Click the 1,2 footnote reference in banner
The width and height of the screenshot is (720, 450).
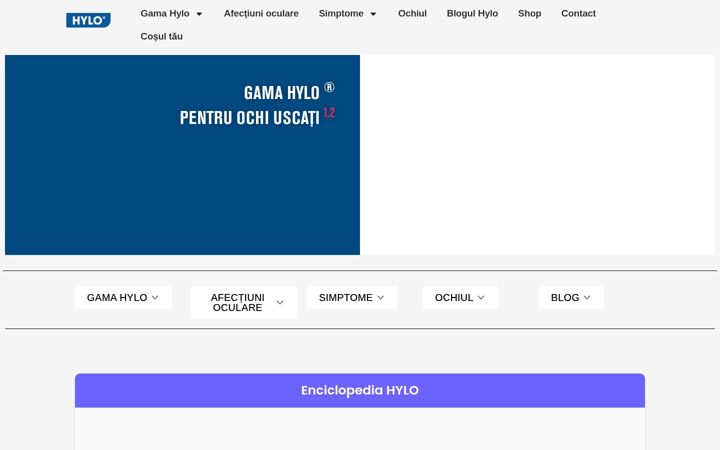coord(329,112)
